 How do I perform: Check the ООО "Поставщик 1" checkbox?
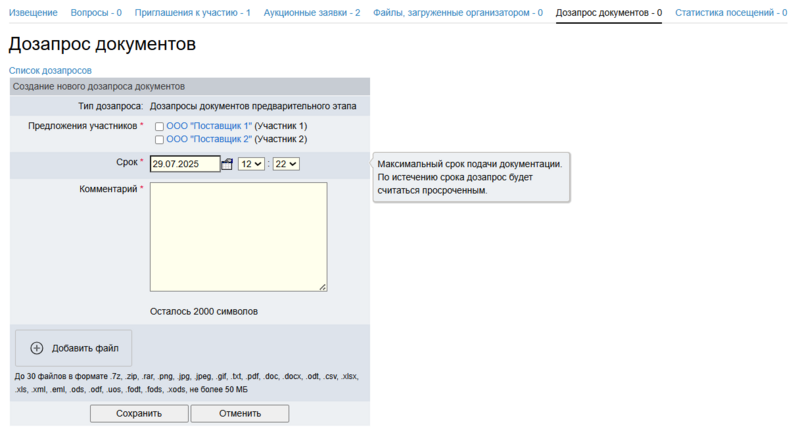pyautogui.click(x=159, y=126)
